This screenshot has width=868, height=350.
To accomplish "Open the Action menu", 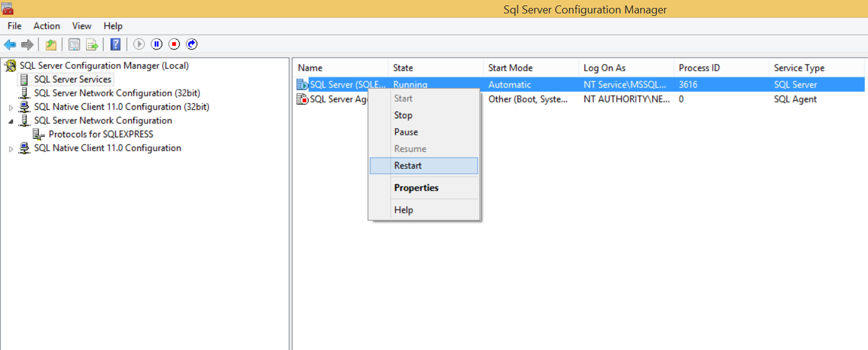I will (47, 26).
